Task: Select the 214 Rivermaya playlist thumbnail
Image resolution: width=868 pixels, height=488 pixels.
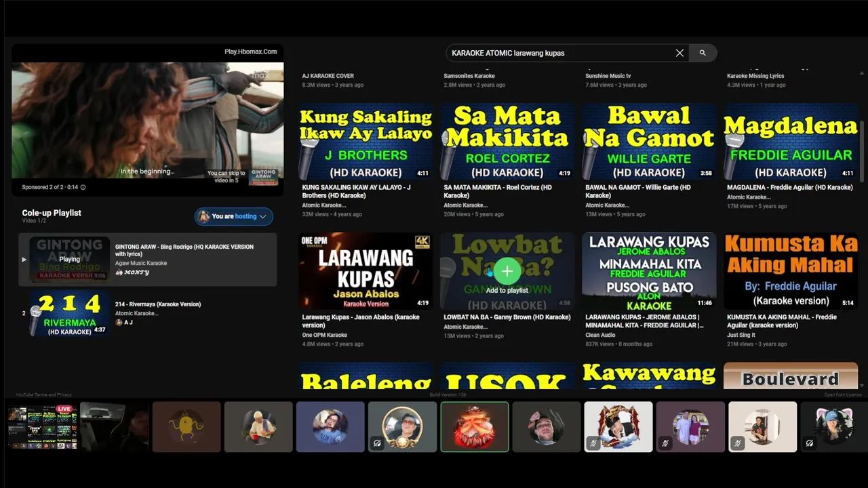Action: click(69, 313)
